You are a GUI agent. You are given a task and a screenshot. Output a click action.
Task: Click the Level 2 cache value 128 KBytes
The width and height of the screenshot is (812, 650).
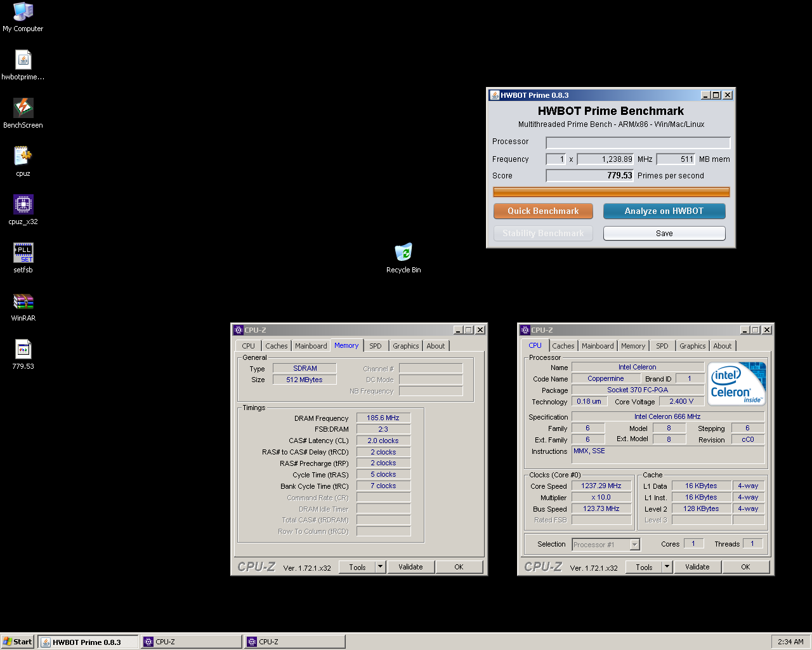(701, 508)
